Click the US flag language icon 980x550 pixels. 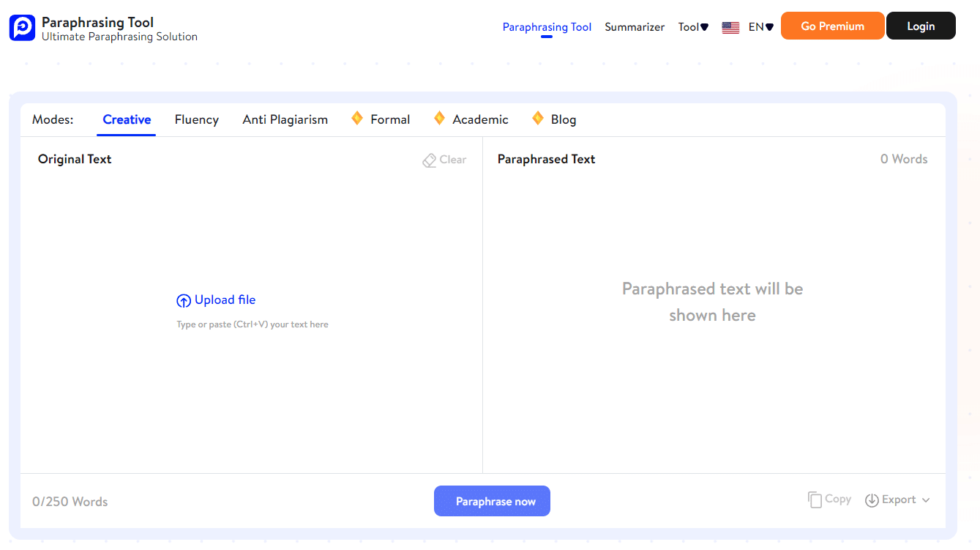[x=730, y=26]
